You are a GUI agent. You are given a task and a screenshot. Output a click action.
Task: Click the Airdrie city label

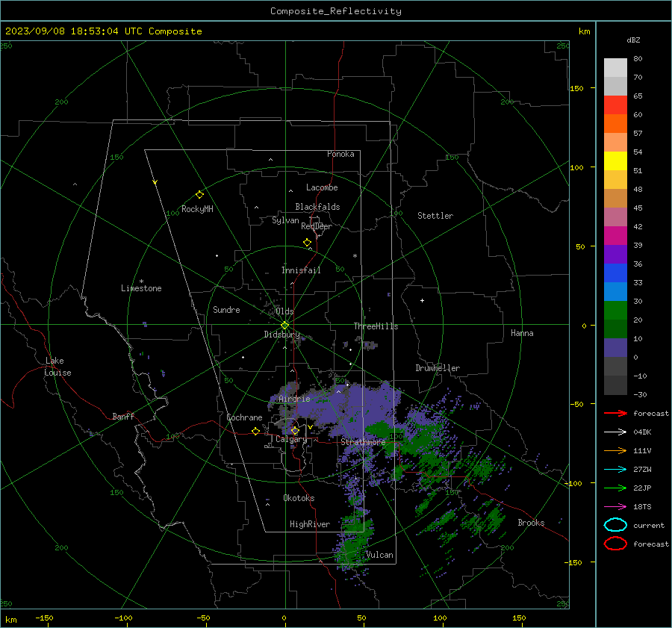tap(294, 399)
